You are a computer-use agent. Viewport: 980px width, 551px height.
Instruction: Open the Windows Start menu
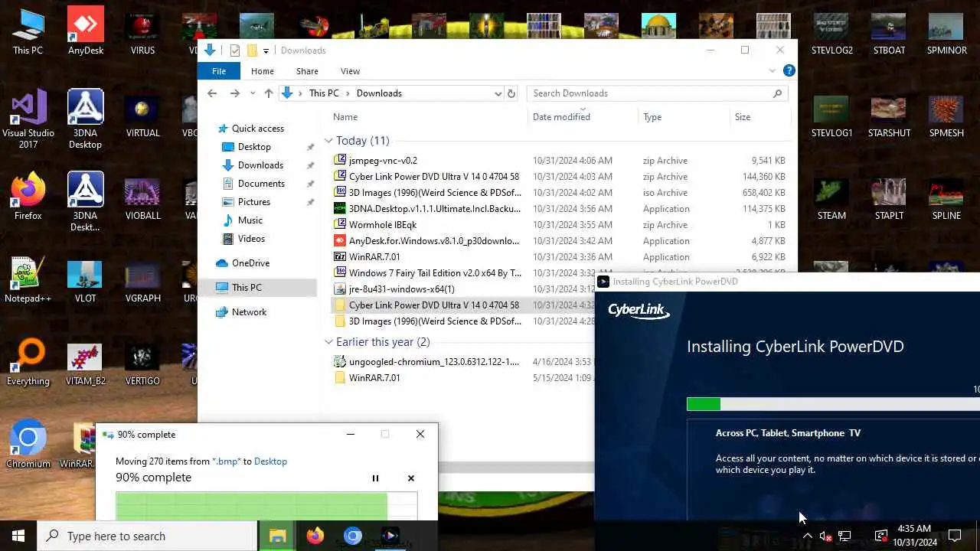click(x=18, y=536)
